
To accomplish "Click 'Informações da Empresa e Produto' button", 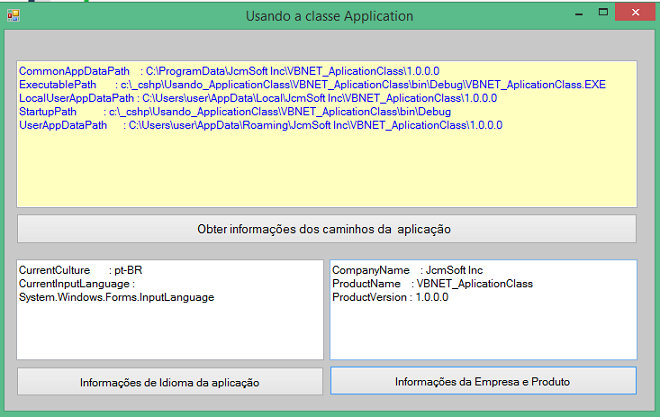I will coord(483,382).
